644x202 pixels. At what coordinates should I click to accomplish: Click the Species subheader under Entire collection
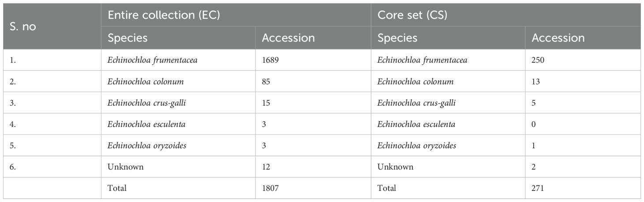[x=127, y=38]
